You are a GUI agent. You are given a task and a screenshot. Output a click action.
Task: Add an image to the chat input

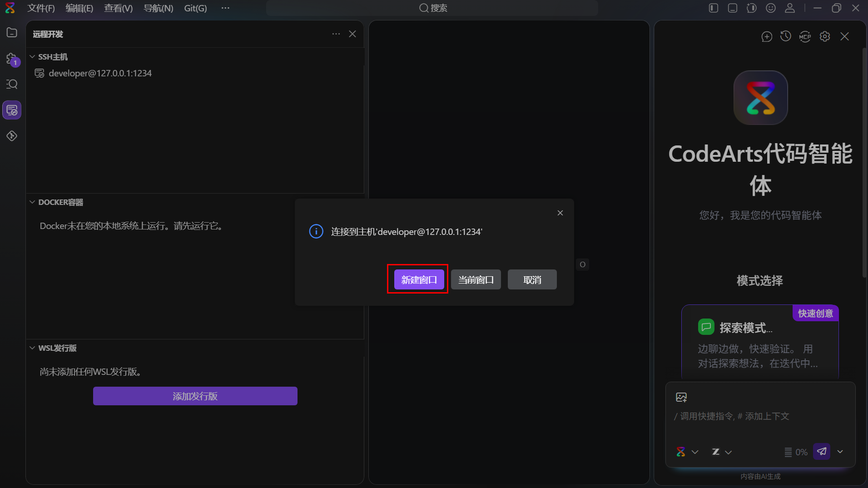click(x=681, y=397)
